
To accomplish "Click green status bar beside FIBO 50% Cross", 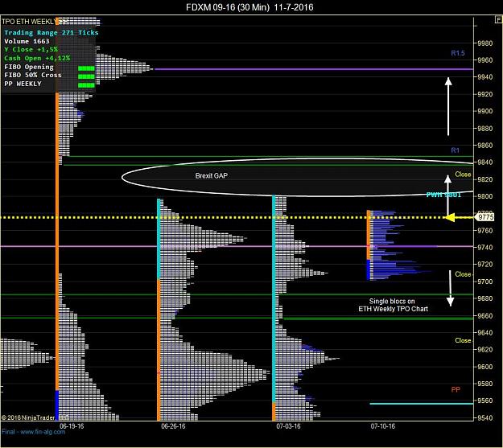I will 86,76.
